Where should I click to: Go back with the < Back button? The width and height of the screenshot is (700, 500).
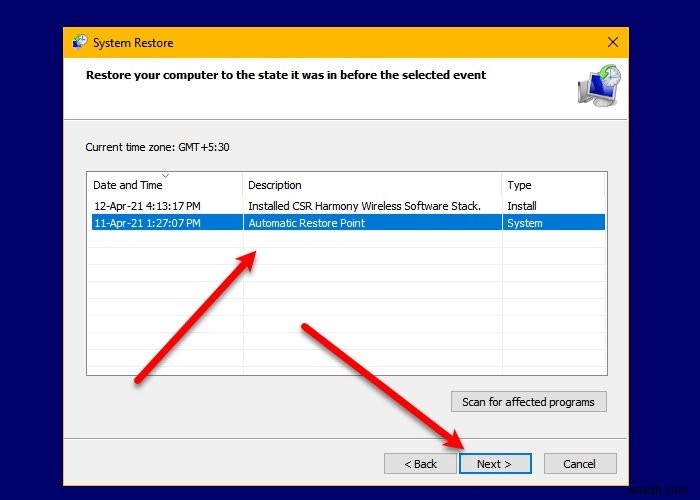pos(420,464)
